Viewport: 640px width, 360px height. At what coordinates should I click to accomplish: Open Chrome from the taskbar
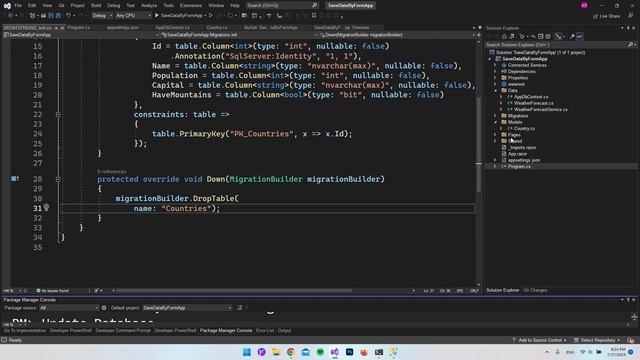pyautogui.click(x=291, y=352)
